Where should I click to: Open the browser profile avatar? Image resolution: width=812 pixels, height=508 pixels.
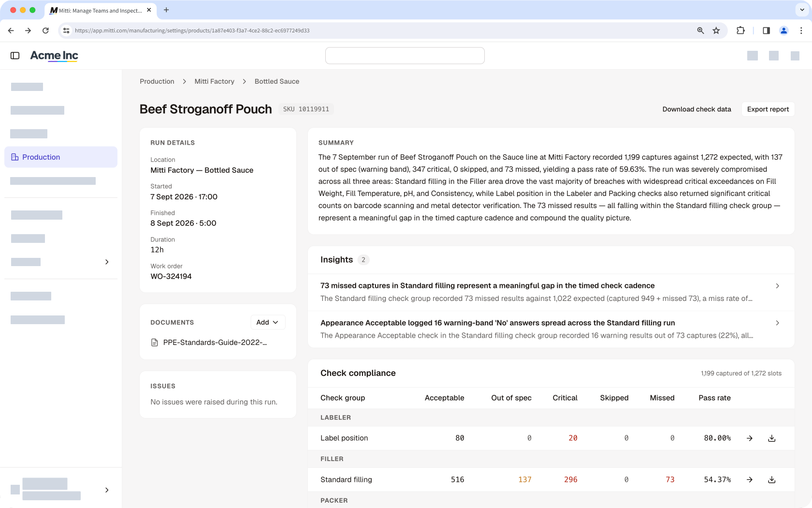click(784, 30)
